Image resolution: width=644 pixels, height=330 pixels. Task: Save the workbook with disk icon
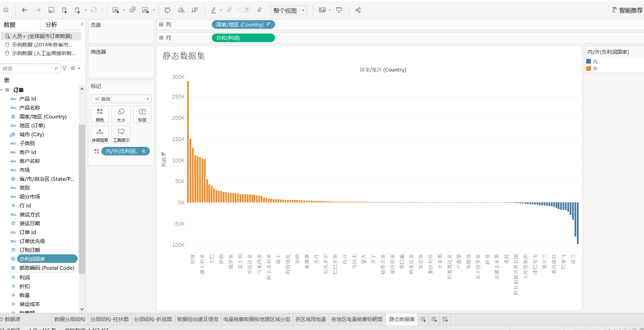coord(51,10)
